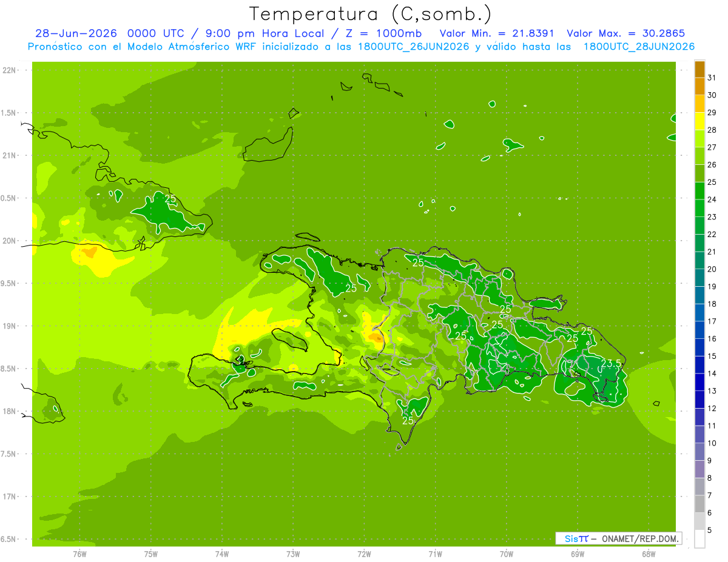The image size is (728, 562).
Task: Click the '14' value on the color scale
Action: [712, 373]
